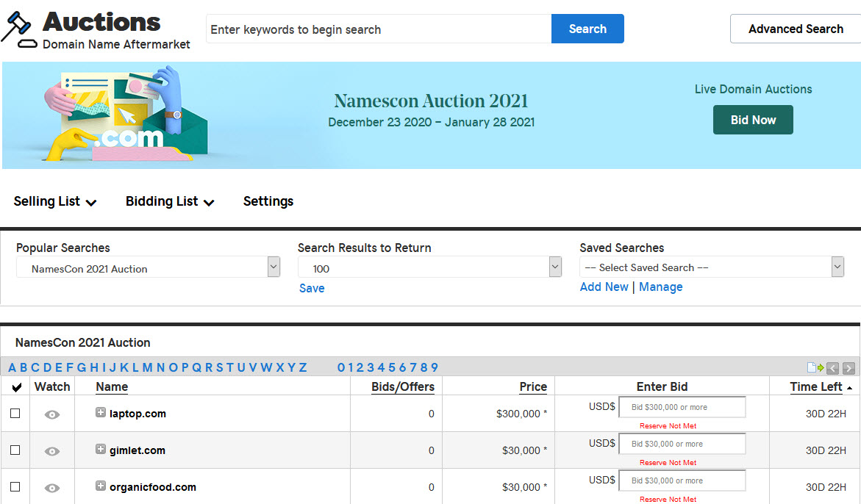This screenshot has height=504, width=861.
Task: Expand details for gimlet.com plus icon
Action: 101,449
